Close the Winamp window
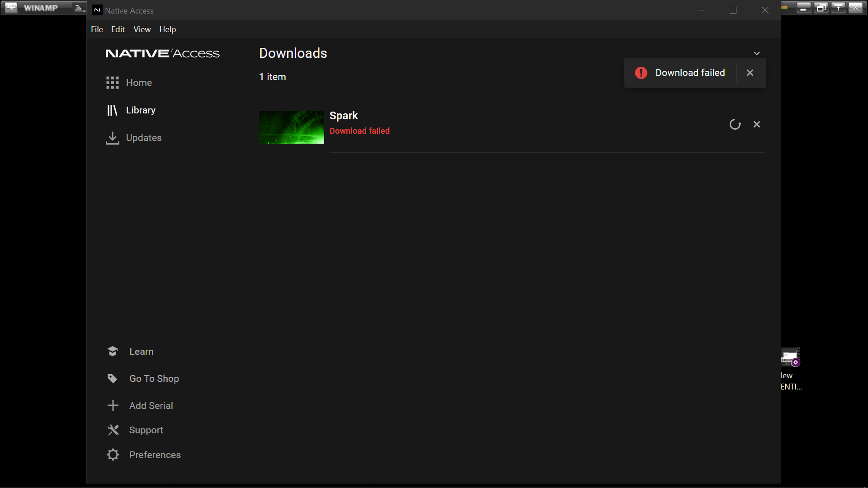Screen dimensions: 868x488 pos(855,8)
